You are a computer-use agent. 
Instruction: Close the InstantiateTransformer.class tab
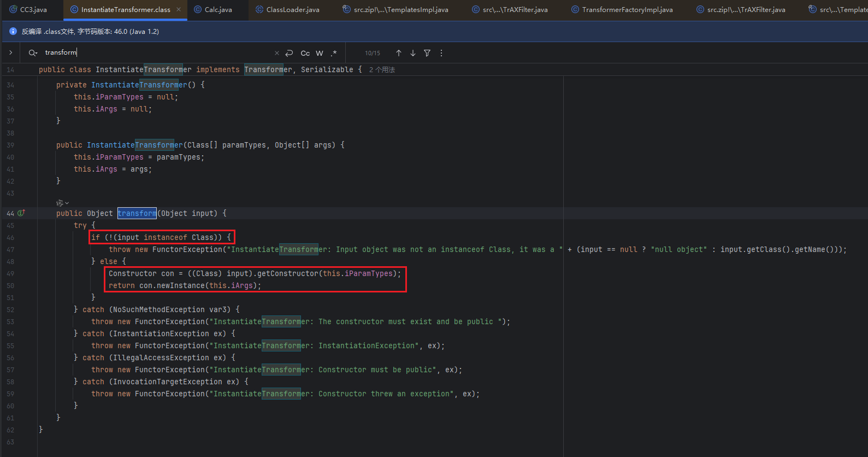179,10
